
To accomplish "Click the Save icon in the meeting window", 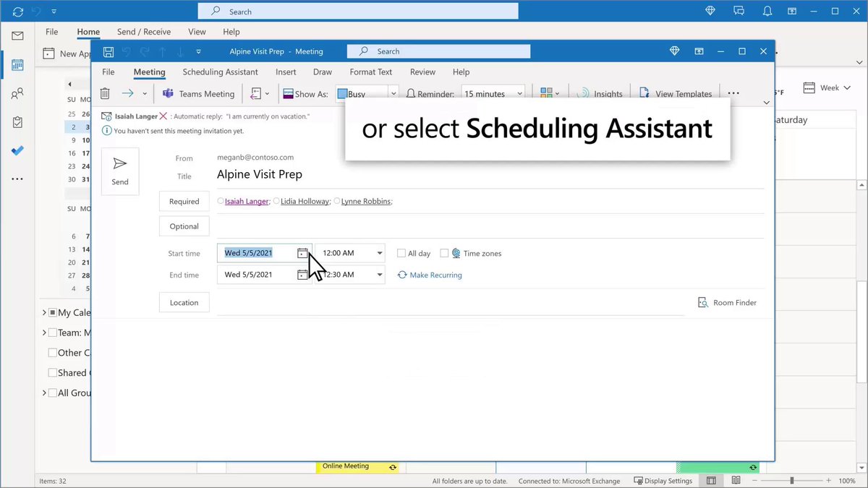I will click(108, 51).
